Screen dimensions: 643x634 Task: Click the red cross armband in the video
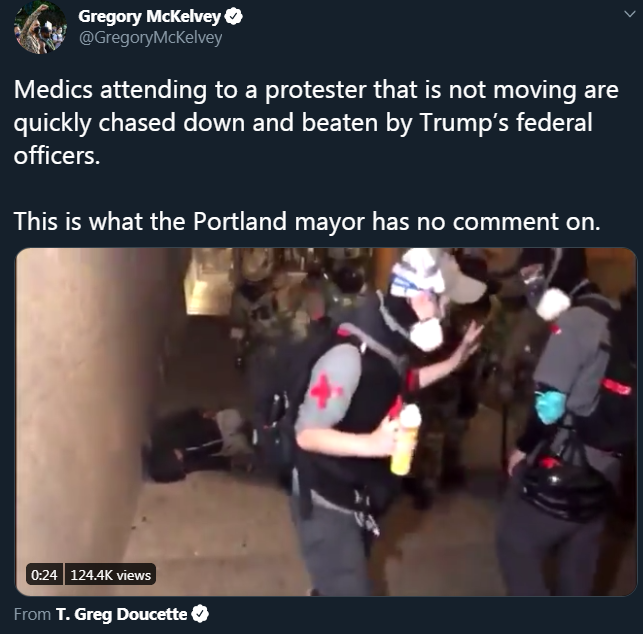tap(325, 391)
